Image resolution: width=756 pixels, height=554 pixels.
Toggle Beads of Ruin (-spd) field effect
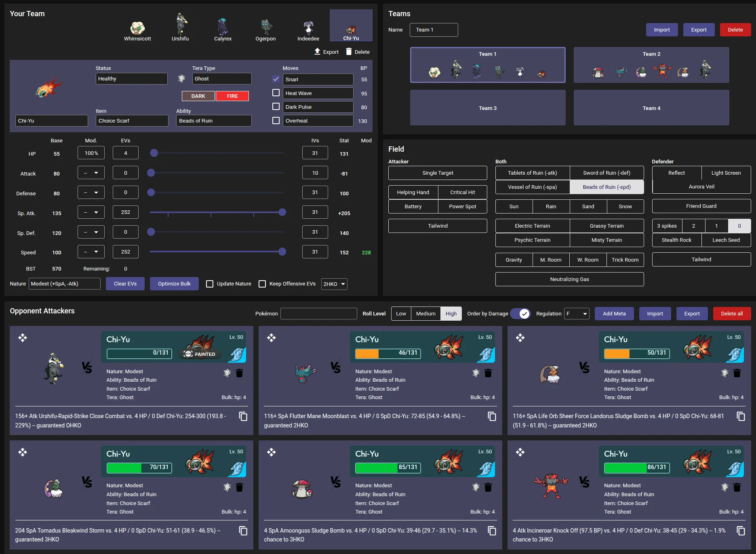(x=606, y=187)
